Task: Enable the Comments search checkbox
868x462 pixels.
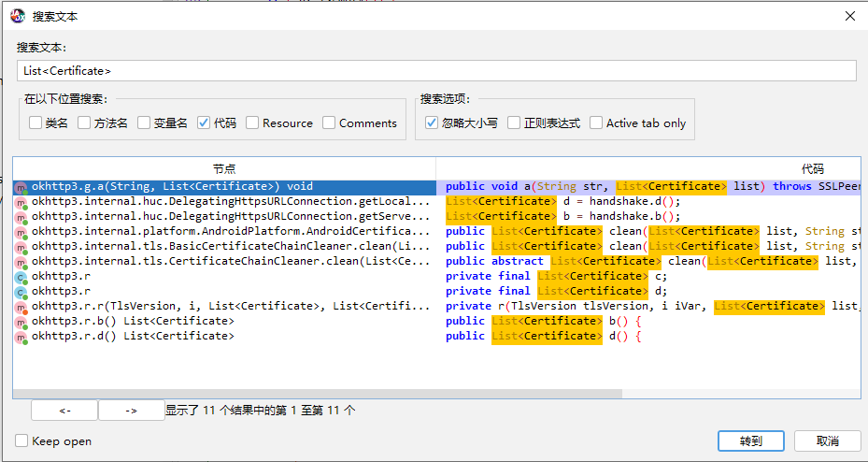Action: 329,123
